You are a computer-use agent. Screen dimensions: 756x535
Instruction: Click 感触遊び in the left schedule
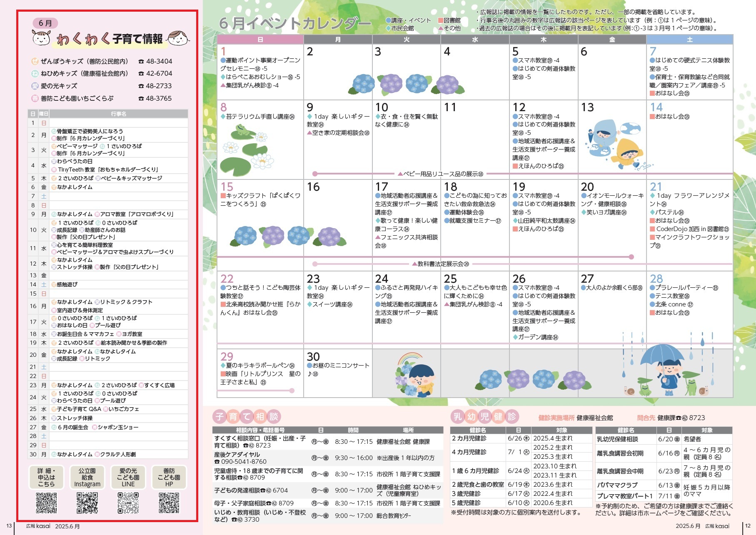pyautogui.click(x=64, y=285)
